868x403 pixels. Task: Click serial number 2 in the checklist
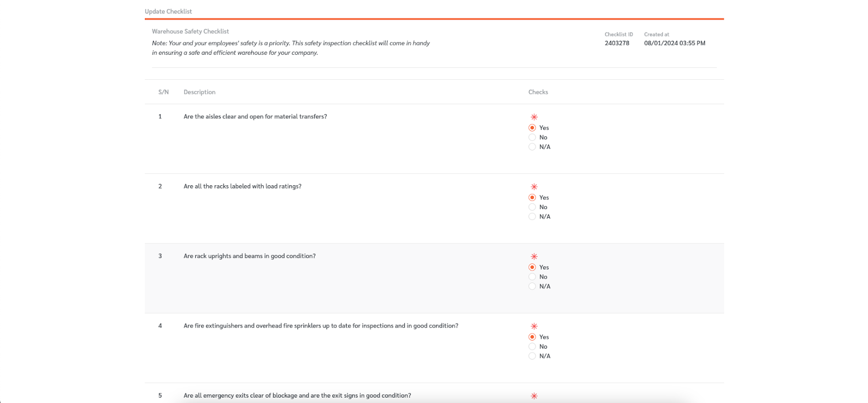pyautogui.click(x=160, y=186)
